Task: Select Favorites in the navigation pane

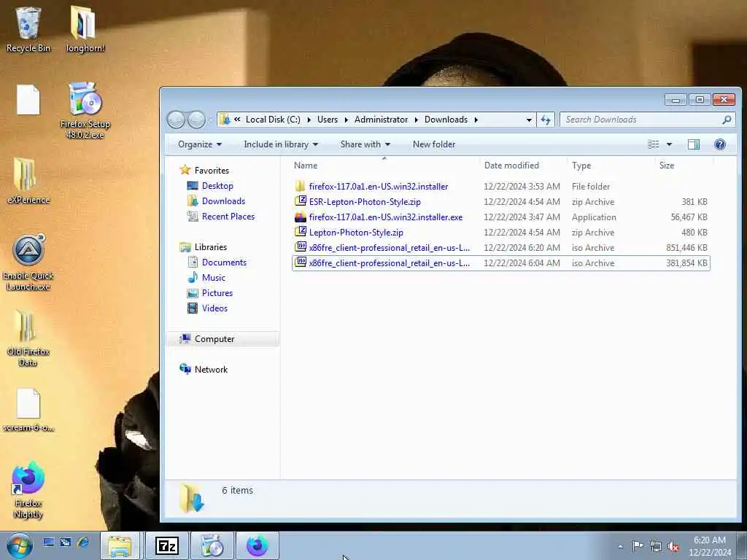Action: 204,171
